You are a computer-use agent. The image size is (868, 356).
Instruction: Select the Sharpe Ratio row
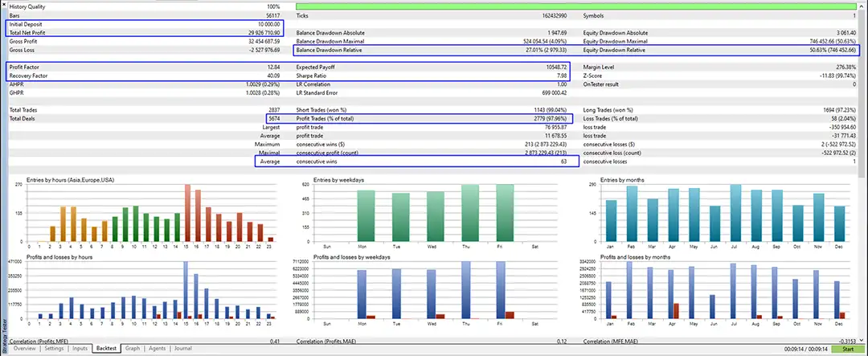click(x=432, y=76)
